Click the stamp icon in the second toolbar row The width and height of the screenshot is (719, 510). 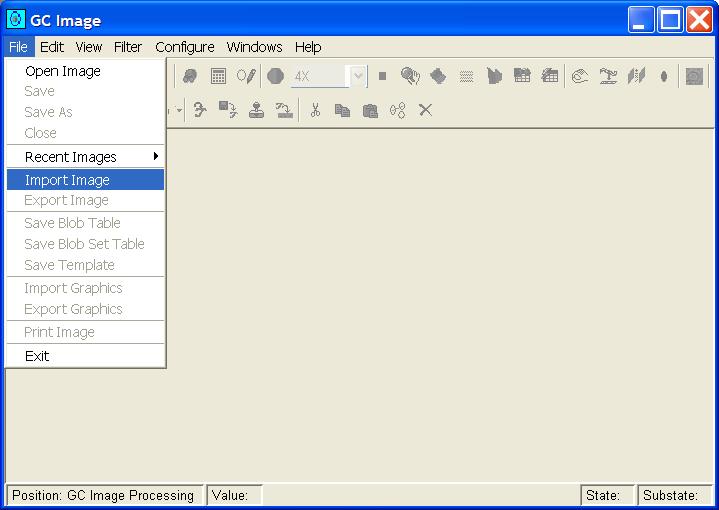(256, 110)
